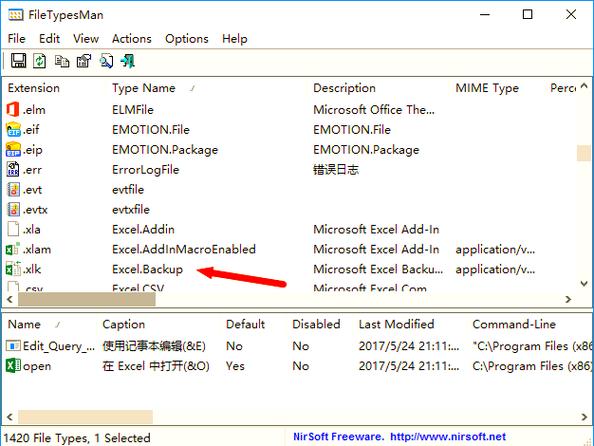This screenshot has width=594, height=446.
Task: Open the Actions menu
Action: click(x=131, y=39)
